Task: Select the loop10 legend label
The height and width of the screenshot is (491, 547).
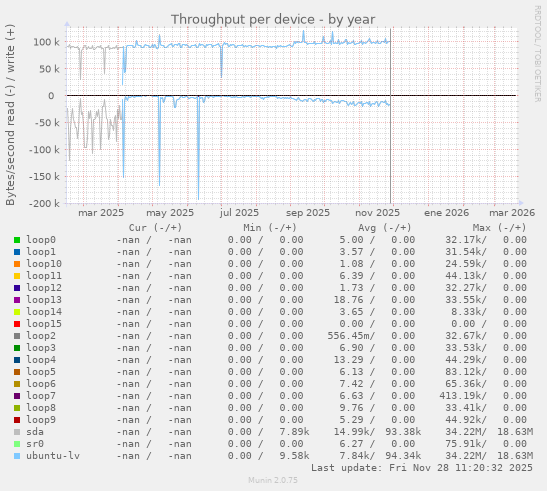Action: [44, 264]
